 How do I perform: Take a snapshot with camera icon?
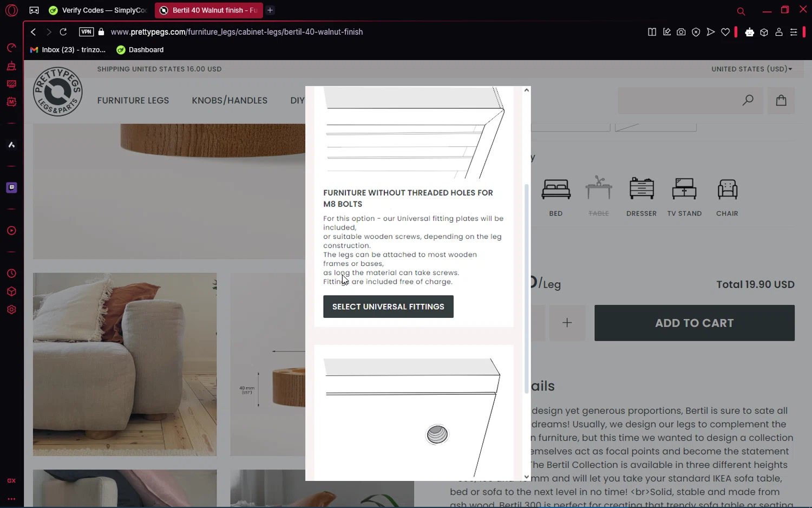682,32
